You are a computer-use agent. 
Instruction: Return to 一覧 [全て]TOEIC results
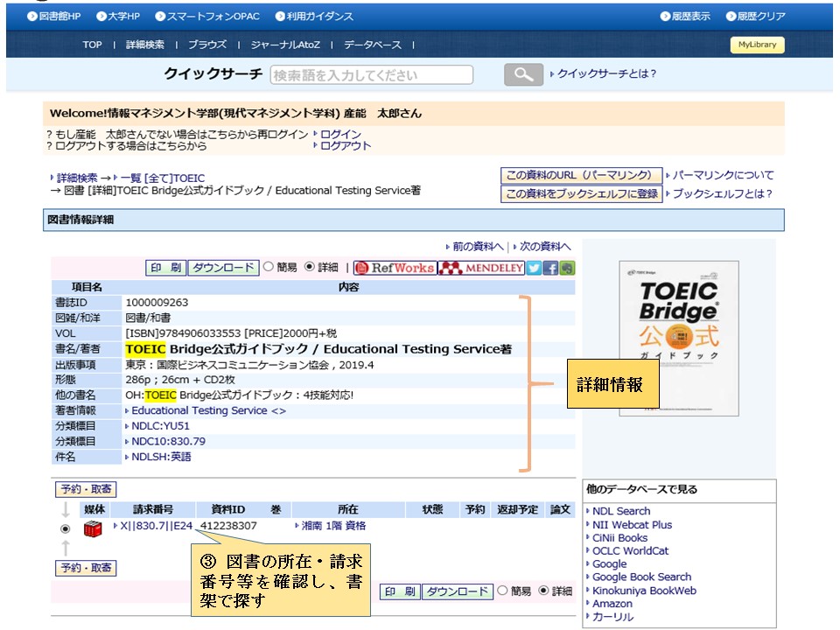163,178
